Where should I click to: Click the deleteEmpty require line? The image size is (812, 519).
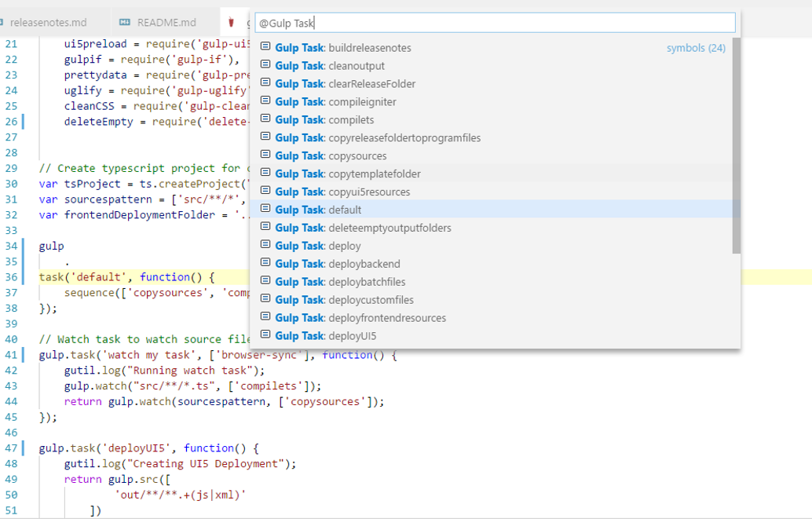pyautogui.click(x=156, y=122)
